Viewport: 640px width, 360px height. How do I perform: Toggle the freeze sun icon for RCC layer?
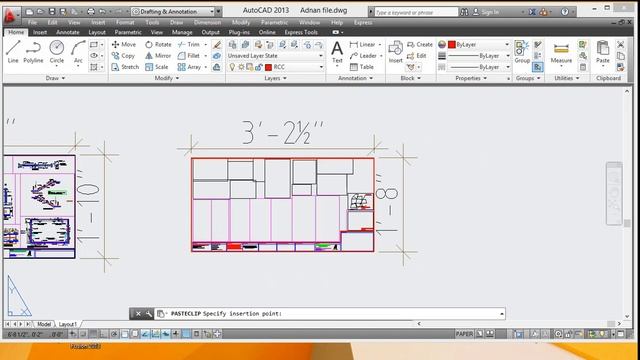[241, 67]
